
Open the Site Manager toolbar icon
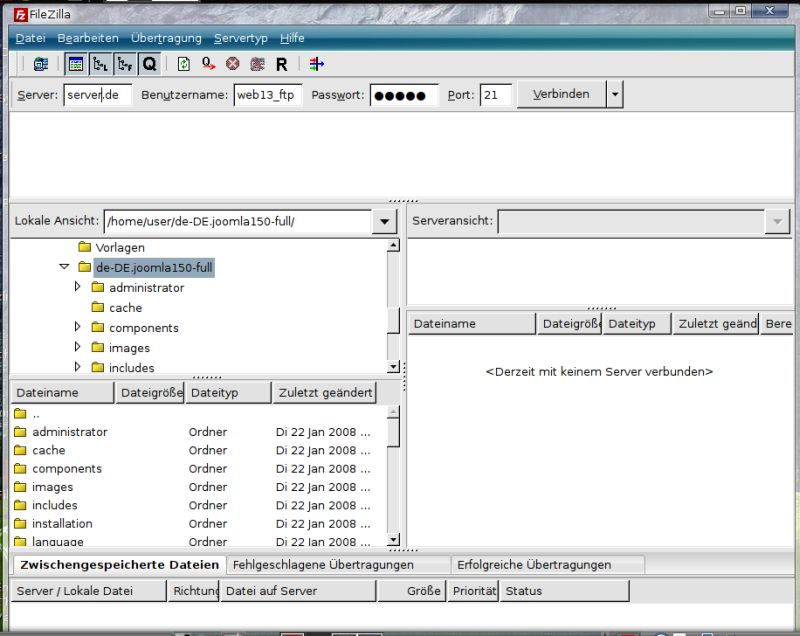[41, 64]
